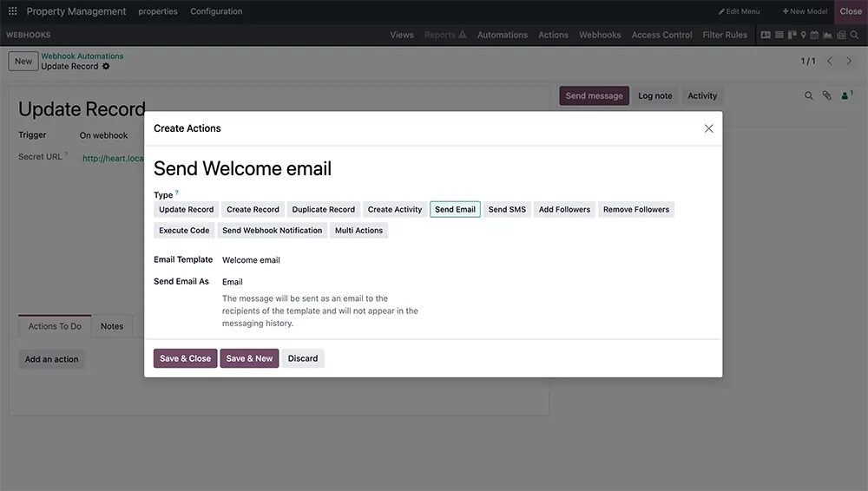Switch to the Actions To Do tab
868x491 pixels.
coord(55,326)
